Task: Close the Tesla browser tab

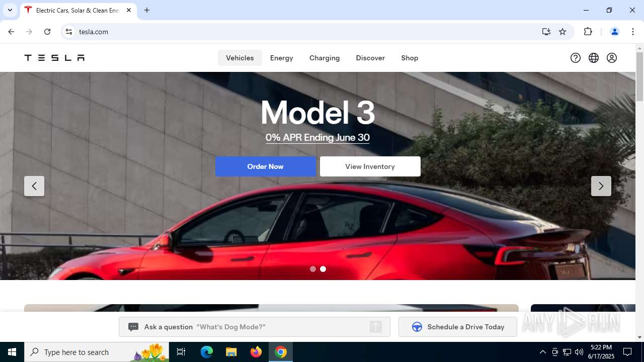Action: 129,10
